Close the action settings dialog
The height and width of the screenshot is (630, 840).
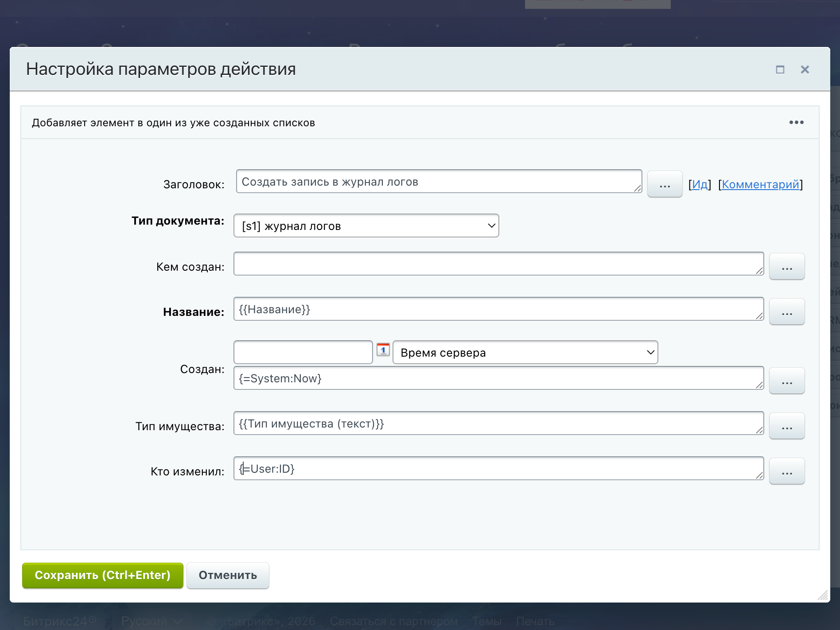[805, 70]
